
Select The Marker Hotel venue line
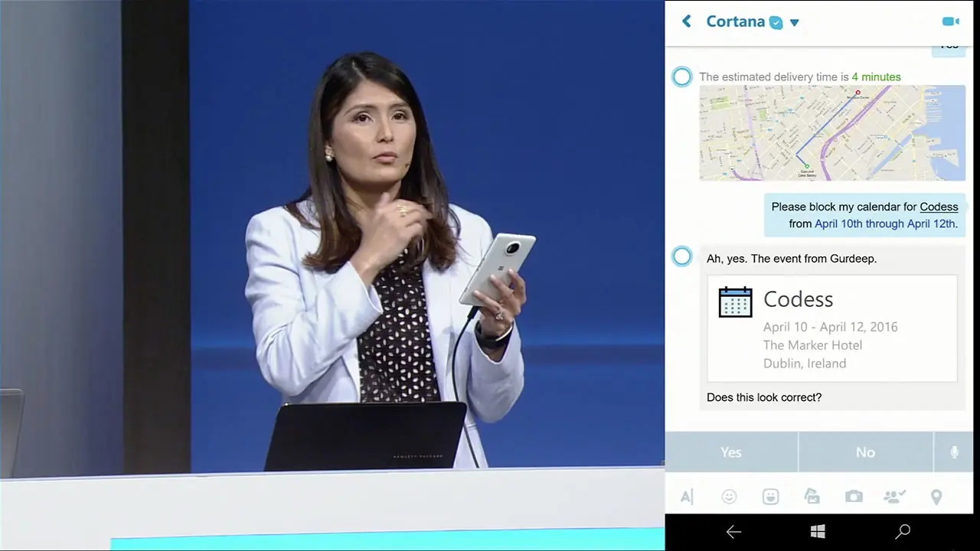812,345
